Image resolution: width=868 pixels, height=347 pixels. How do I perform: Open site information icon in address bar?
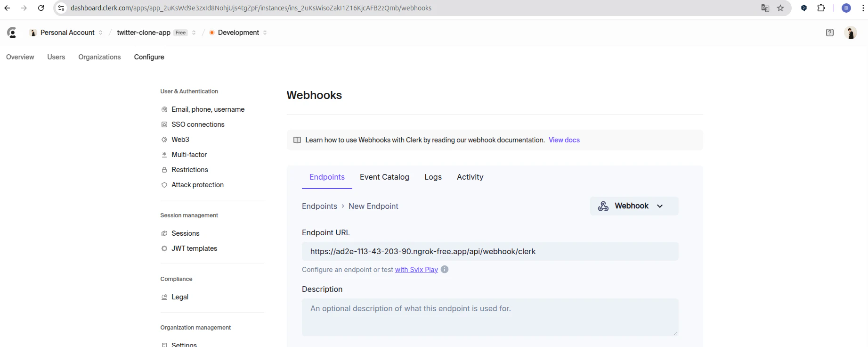pyautogui.click(x=61, y=8)
